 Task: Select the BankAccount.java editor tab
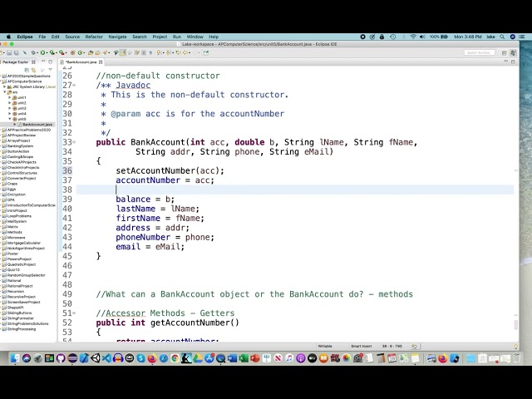coord(81,62)
